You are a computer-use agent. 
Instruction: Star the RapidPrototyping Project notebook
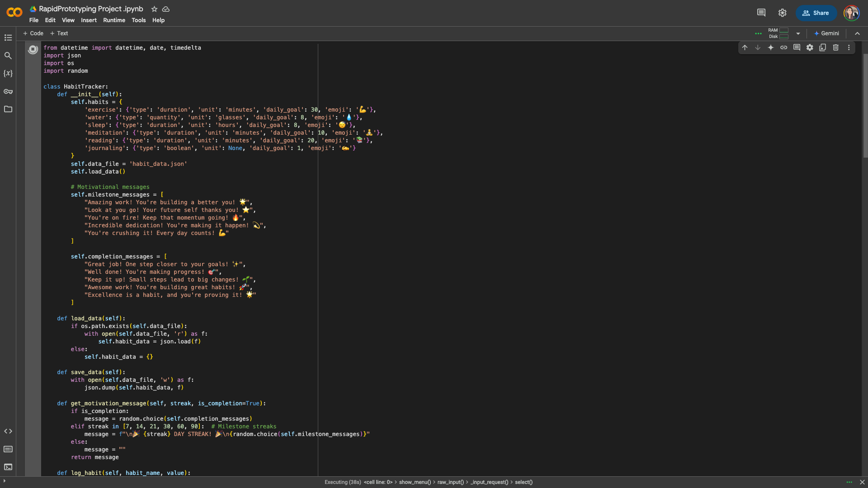[154, 9]
